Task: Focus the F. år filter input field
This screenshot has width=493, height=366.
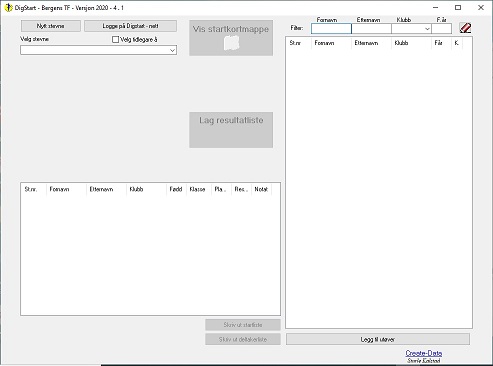Action: [x=442, y=29]
